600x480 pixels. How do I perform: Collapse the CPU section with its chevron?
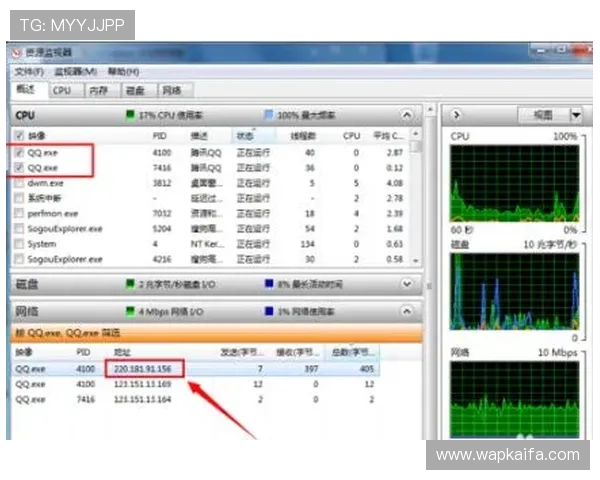[407, 115]
